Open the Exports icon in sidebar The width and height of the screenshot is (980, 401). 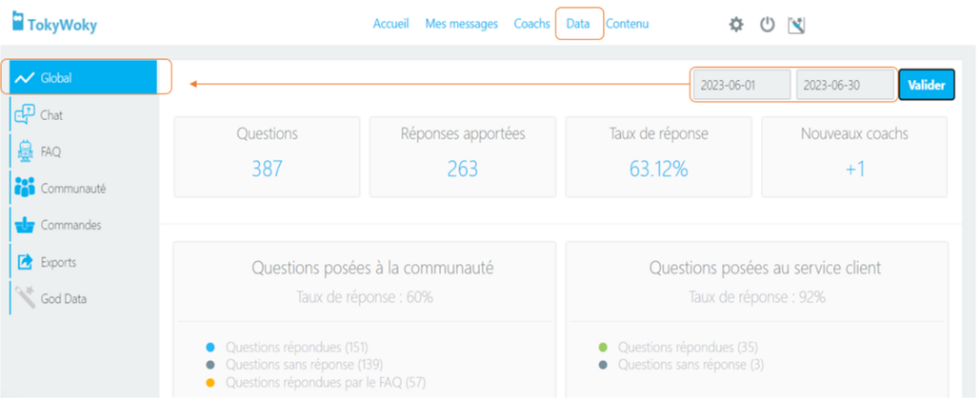(x=25, y=262)
